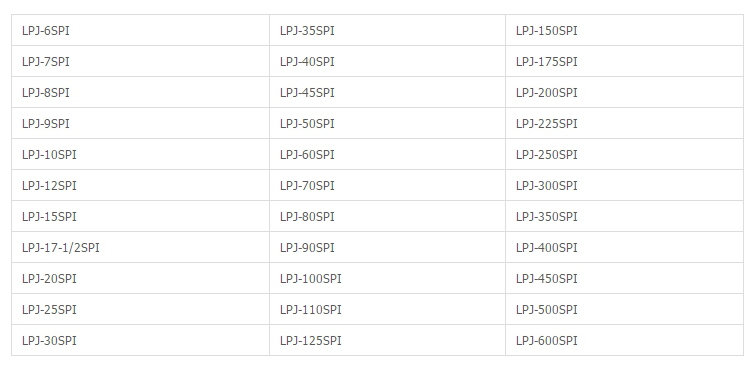Image resolution: width=750 pixels, height=372 pixels.
Task: Click on LPJ-30SPI in the table
Action: click(x=49, y=340)
